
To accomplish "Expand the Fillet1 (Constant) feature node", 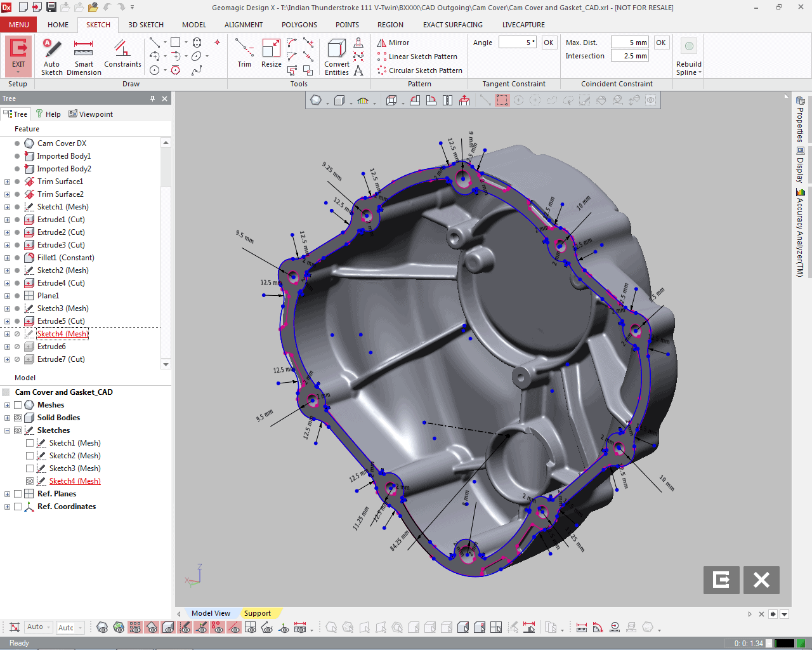I will pos(7,258).
